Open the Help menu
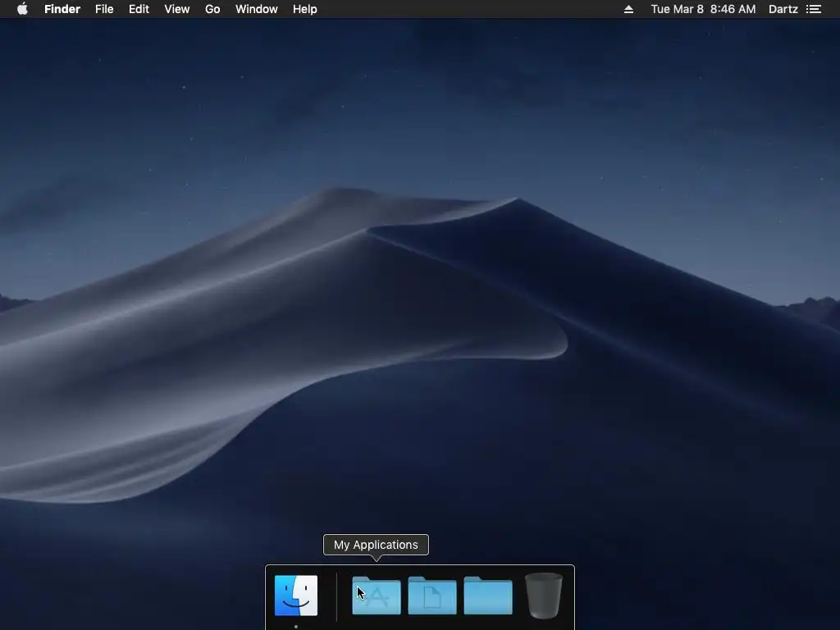This screenshot has width=840, height=630. click(305, 9)
